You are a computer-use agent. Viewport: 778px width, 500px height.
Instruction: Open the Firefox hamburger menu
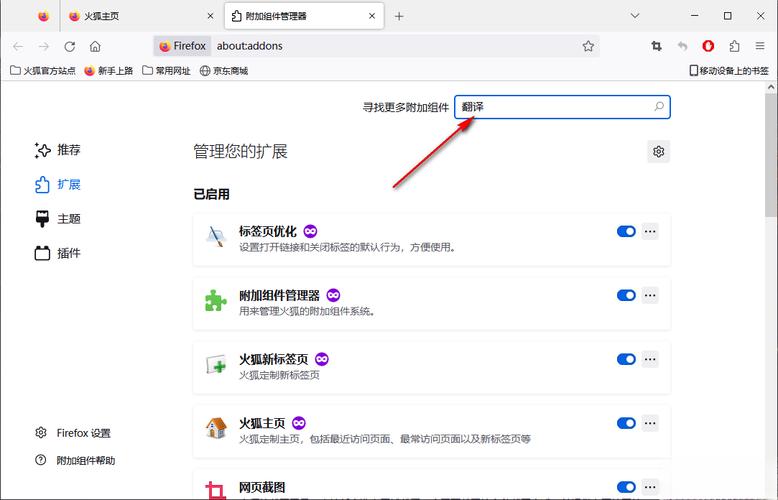[760, 46]
